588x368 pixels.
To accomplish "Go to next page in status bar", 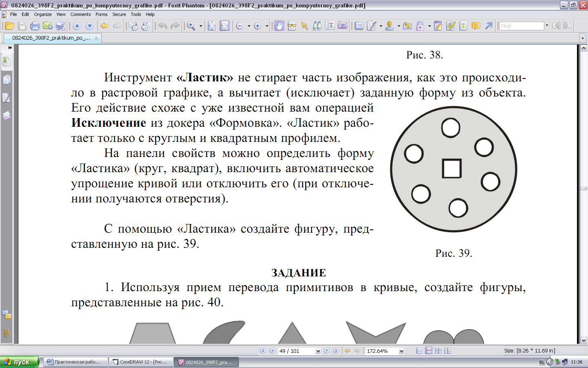I will click(326, 351).
